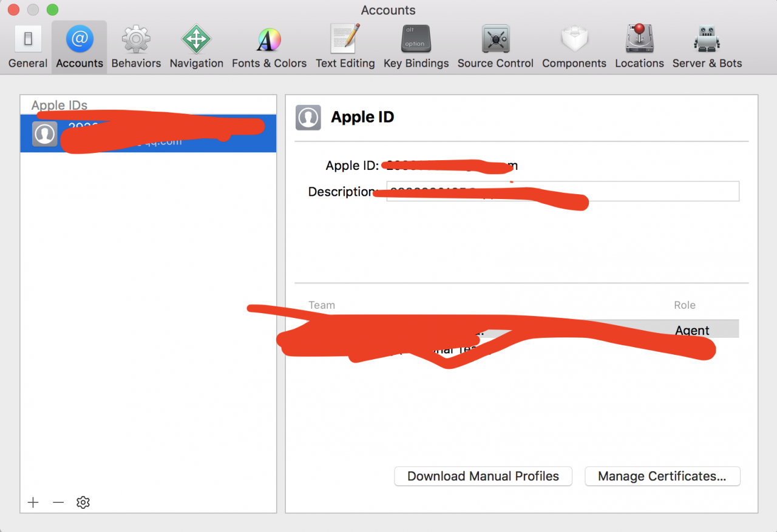This screenshot has height=532, width=777.
Task: Select the Accounts preferences tab
Action: pyautogui.click(x=80, y=47)
